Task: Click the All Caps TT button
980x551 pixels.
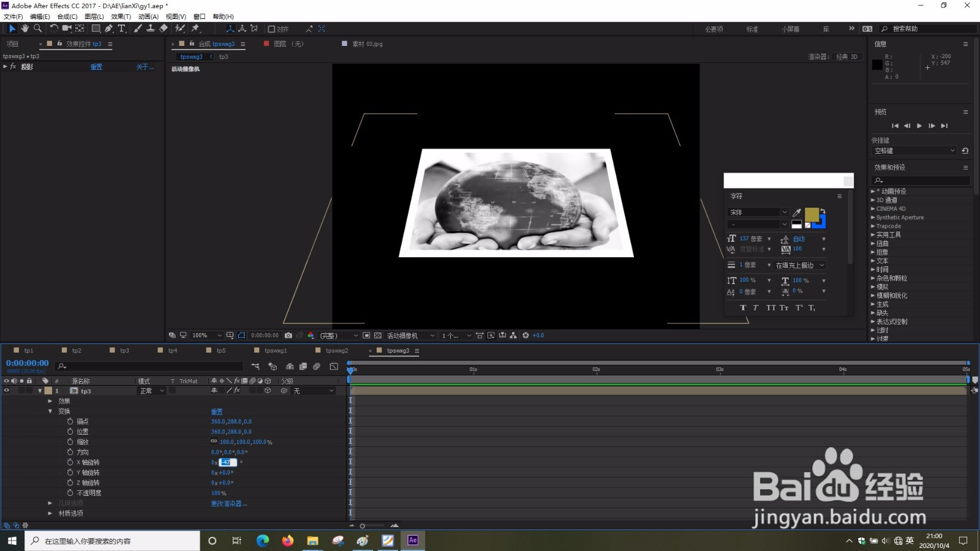Action: click(771, 308)
